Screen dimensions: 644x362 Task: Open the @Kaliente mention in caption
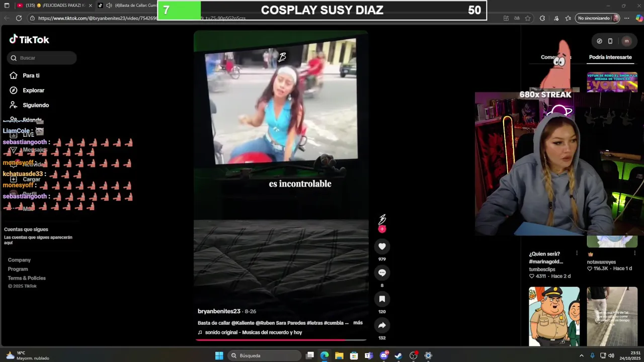click(x=243, y=323)
